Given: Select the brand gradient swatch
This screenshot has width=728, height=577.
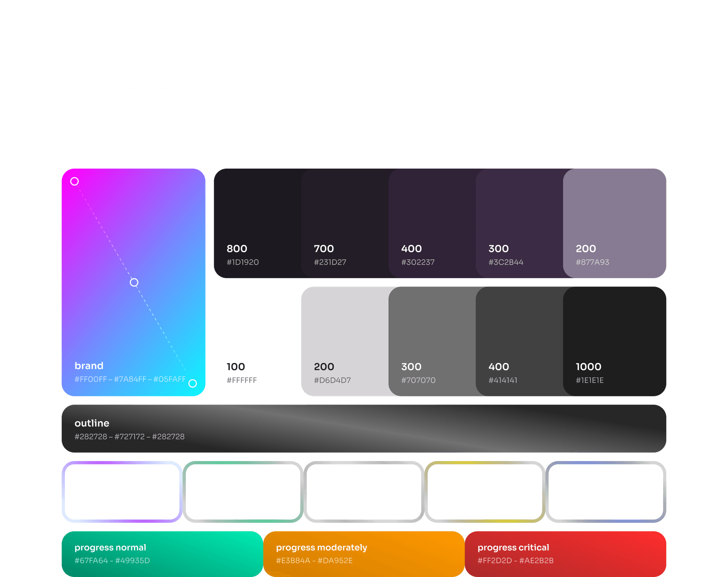Looking at the screenshot, I should coord(133,282).
